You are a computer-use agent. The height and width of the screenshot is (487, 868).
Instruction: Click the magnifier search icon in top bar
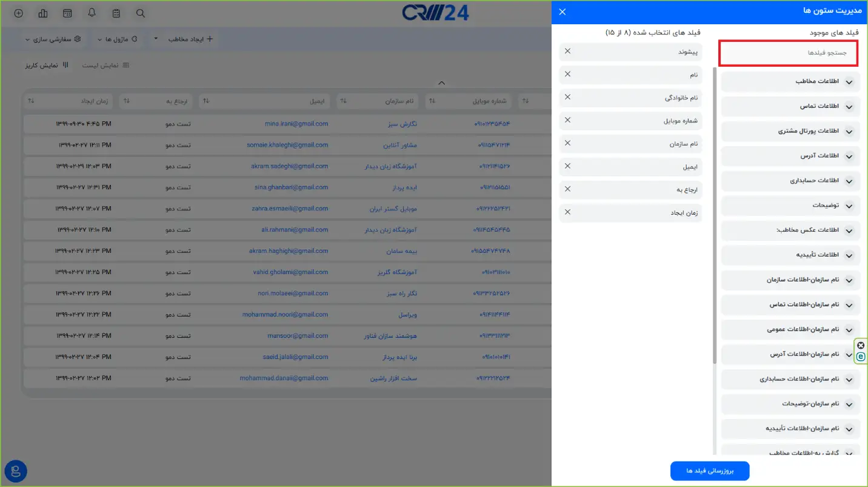coord(141,13)
